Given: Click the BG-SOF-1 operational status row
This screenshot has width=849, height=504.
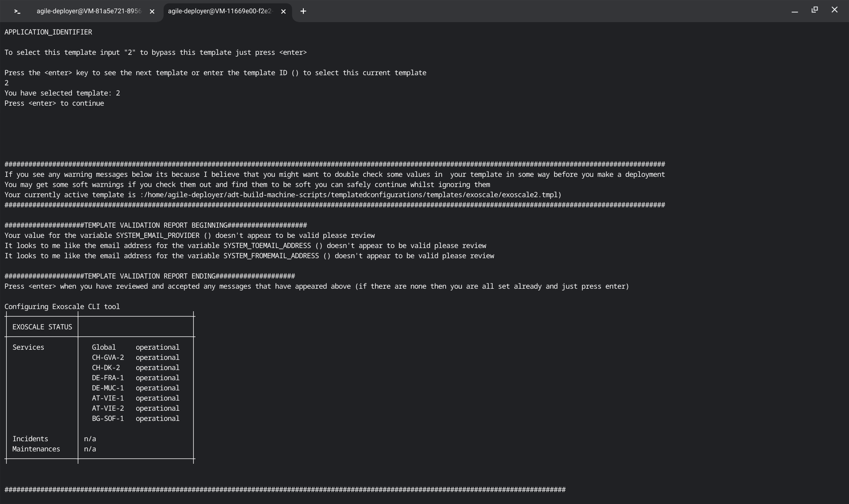Looking at the screenshot, I should 135,419.
